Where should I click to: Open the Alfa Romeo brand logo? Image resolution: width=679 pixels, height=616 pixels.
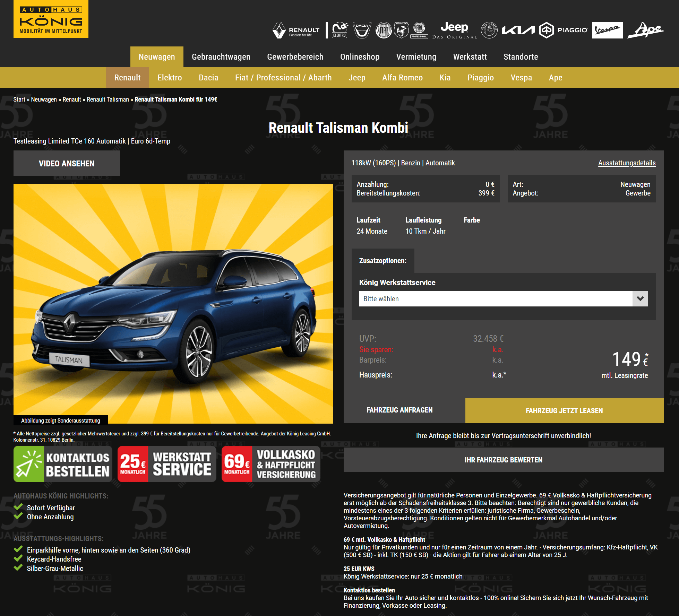tap(489, 30)
